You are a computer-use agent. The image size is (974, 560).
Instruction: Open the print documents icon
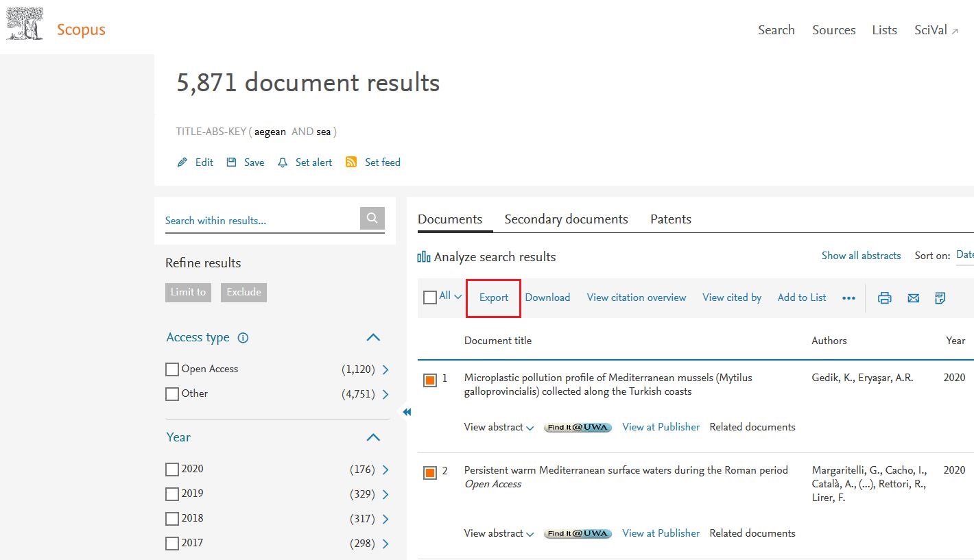[x=884, y=297]
